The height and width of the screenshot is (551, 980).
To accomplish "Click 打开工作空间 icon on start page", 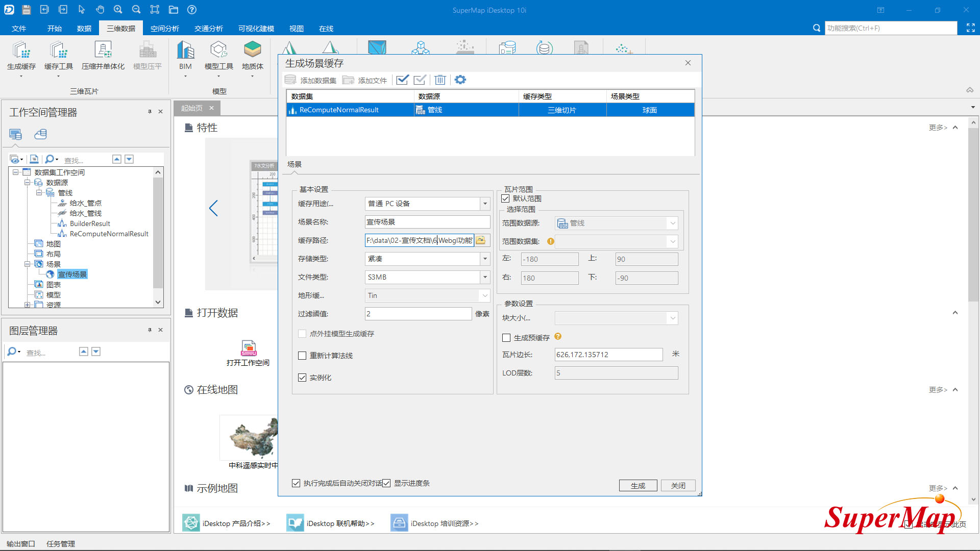I will pyautogui.click(x=248, y=349).
